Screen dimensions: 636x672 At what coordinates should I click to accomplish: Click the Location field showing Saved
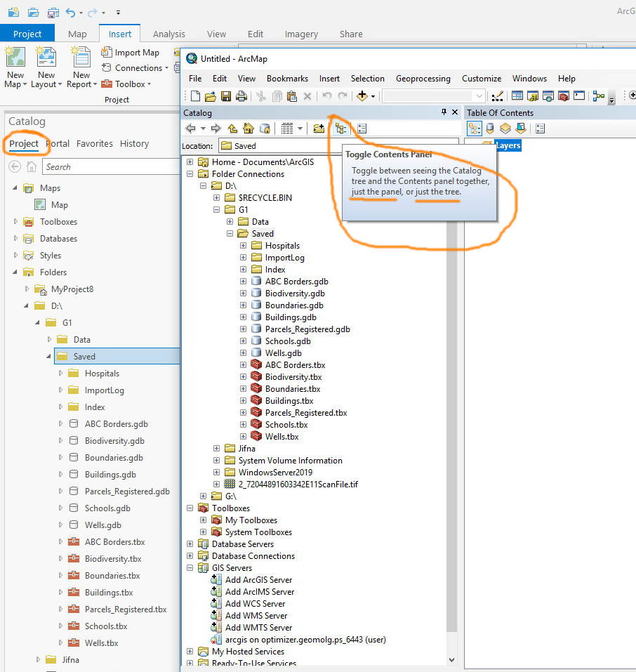[x=338, y=146]
